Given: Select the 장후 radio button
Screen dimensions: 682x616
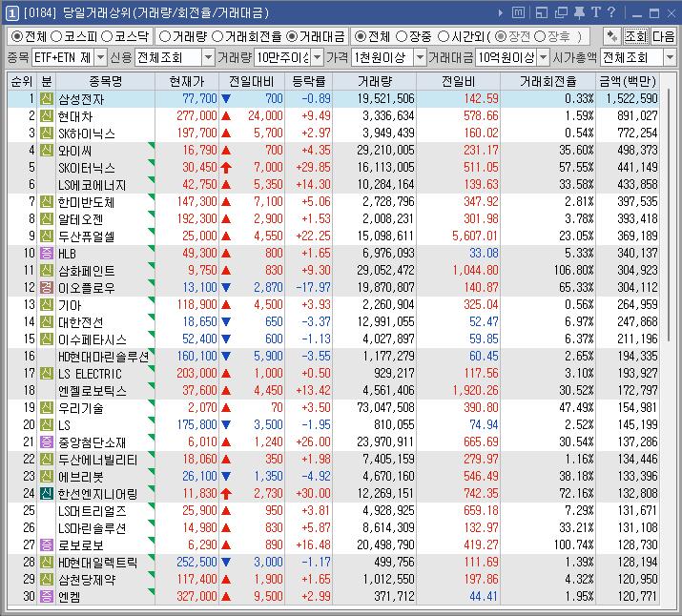Looking at the screenshot, I should pos(540,36).
